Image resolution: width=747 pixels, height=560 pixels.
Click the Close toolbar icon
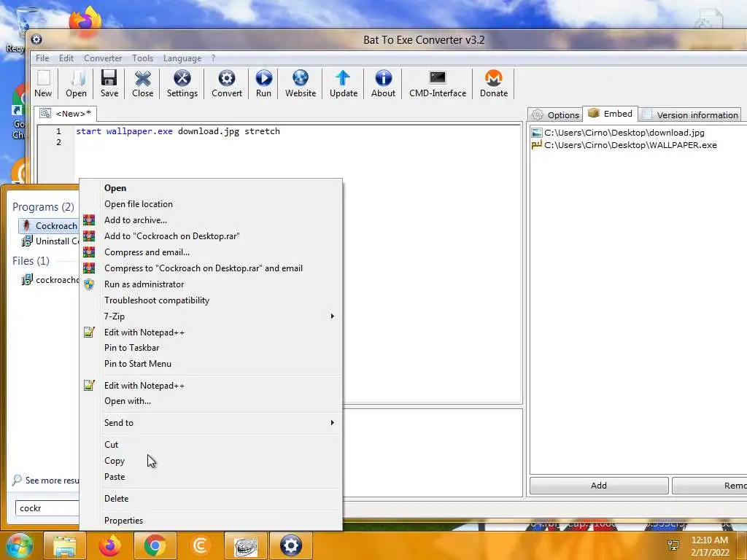pyautogui.click(x=142, y=84)
